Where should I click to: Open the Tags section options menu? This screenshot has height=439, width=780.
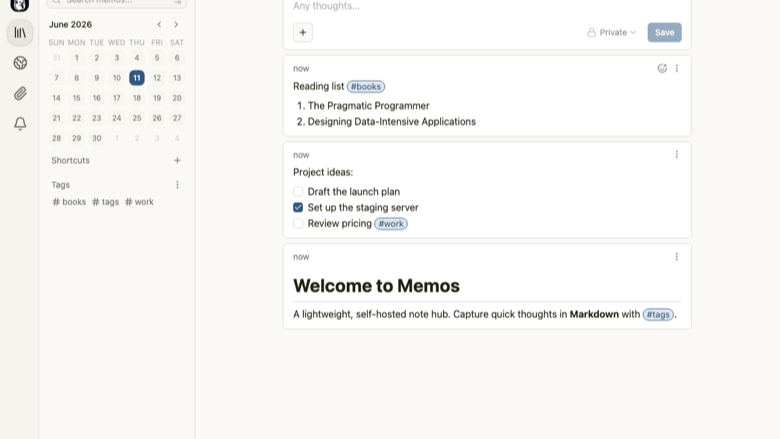click(177, 185)
